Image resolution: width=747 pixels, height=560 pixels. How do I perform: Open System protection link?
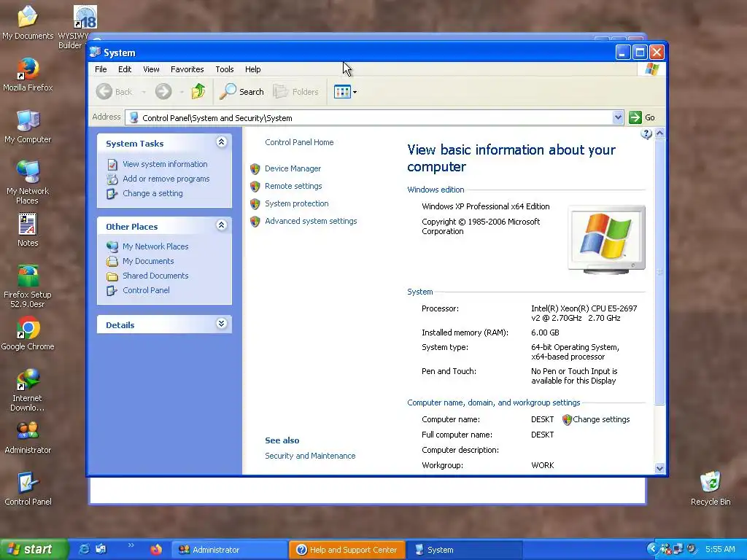(296, 203)
